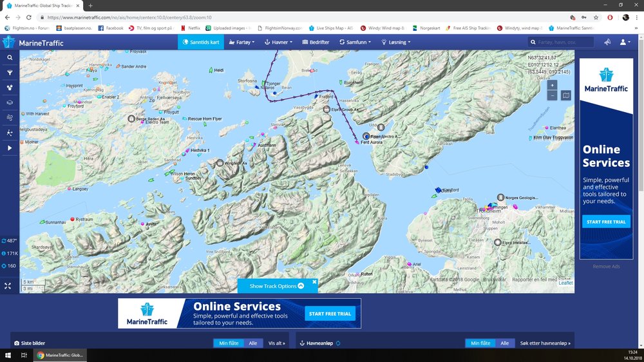This screenshot has height=362, width=644.
Task: Bookmark this page with star icon
Action: [596, 17]
